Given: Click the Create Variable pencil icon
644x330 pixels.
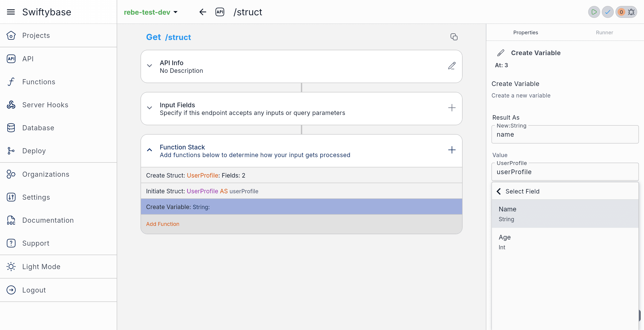Looking at the screenshot, I should click(501, 53).
